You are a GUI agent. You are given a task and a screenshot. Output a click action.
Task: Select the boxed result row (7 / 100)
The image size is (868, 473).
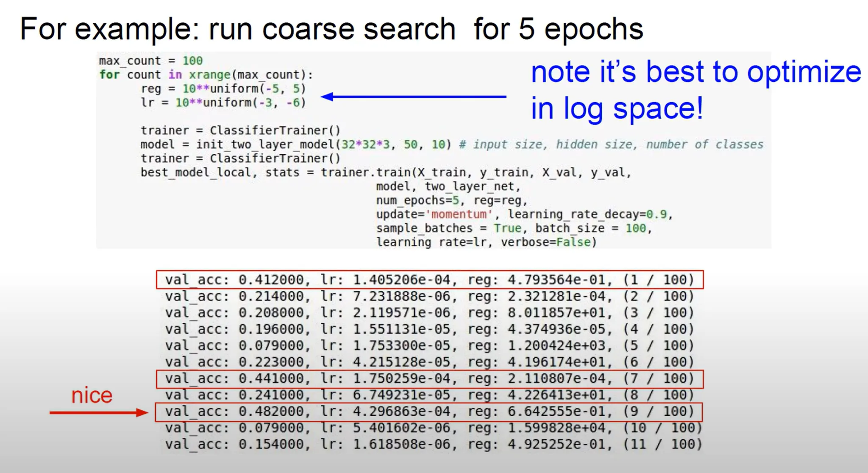click(x=429, y=378)
